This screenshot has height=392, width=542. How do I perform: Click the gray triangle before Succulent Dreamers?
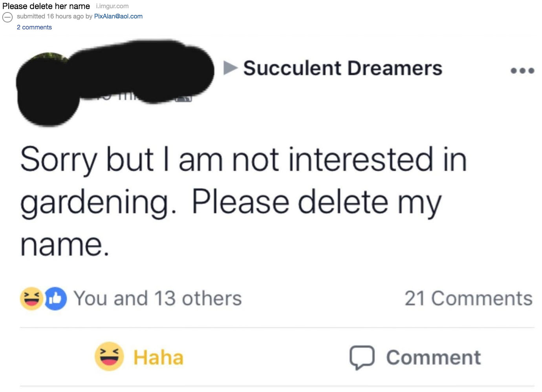coord(231,68)
